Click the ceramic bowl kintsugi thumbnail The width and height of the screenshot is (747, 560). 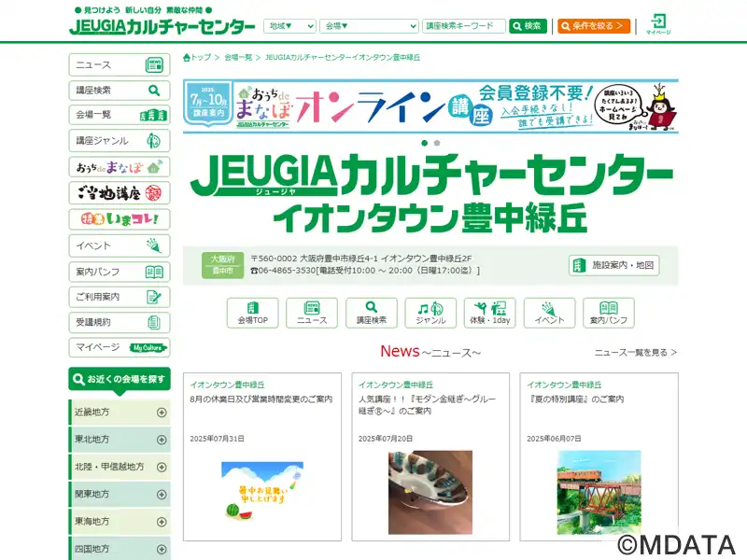coord(430,493)
